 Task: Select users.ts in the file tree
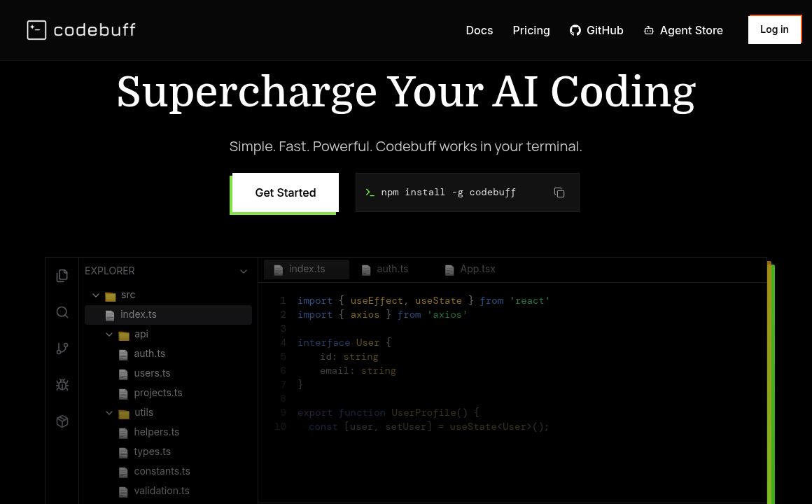point(152,374)
